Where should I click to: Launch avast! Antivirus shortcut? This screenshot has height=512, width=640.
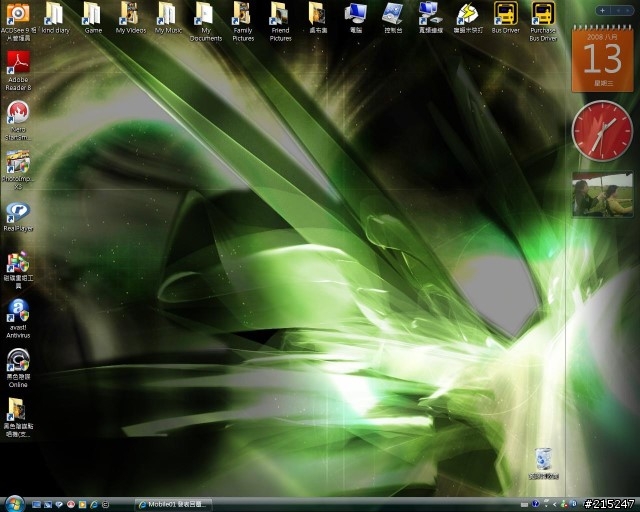coord(17,311)
